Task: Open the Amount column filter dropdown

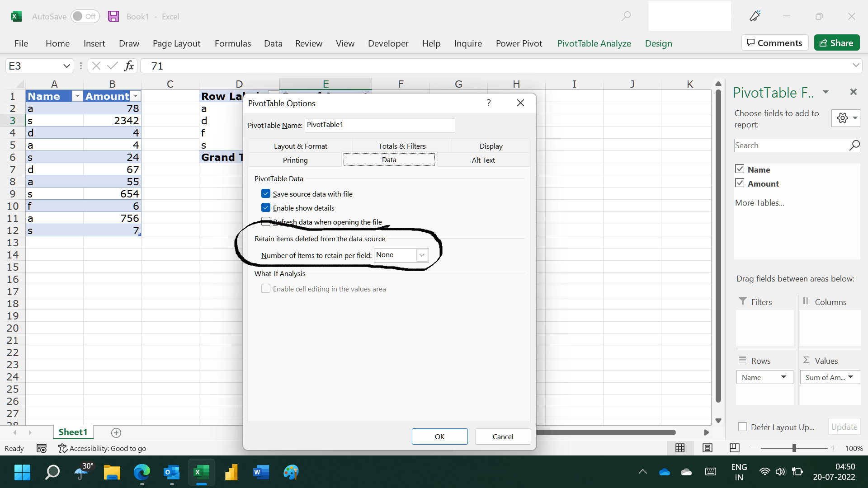Action: tap(135, 96)
